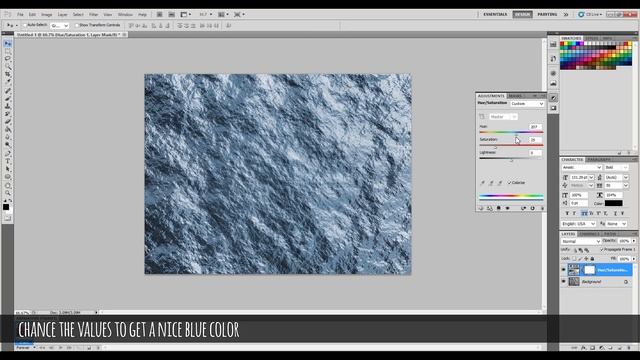The width and height of the screenshot is (640, 360).
Task: Click the on-image targeted adjustment hand icon
Action: coord(482,117)
